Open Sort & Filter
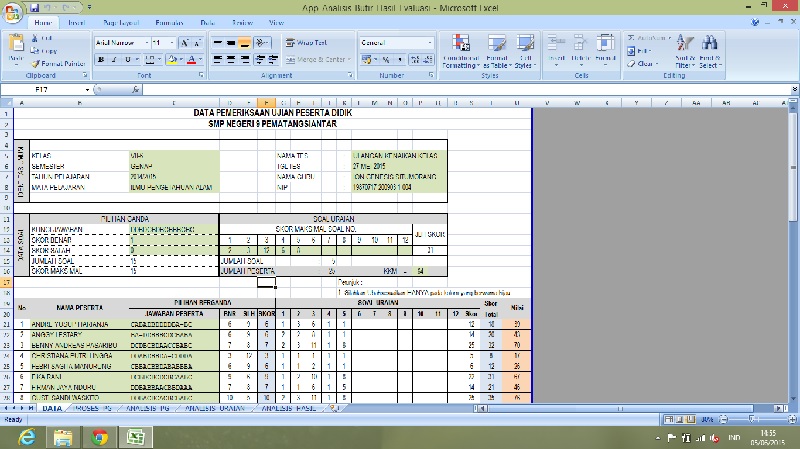The image size is (800, 449). 685,51
